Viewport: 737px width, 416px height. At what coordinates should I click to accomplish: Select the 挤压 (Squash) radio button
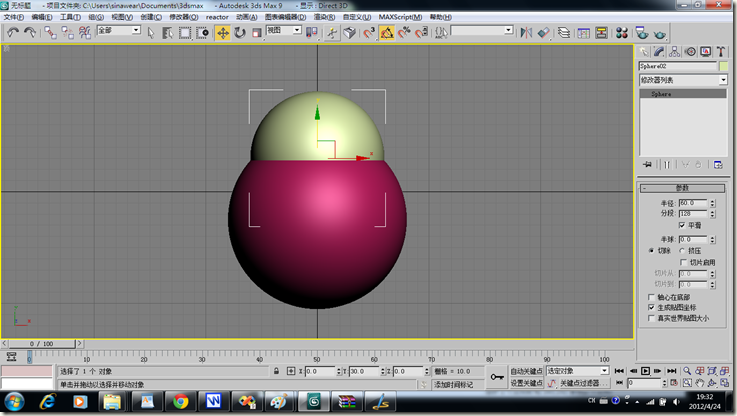tap(682, 251)
